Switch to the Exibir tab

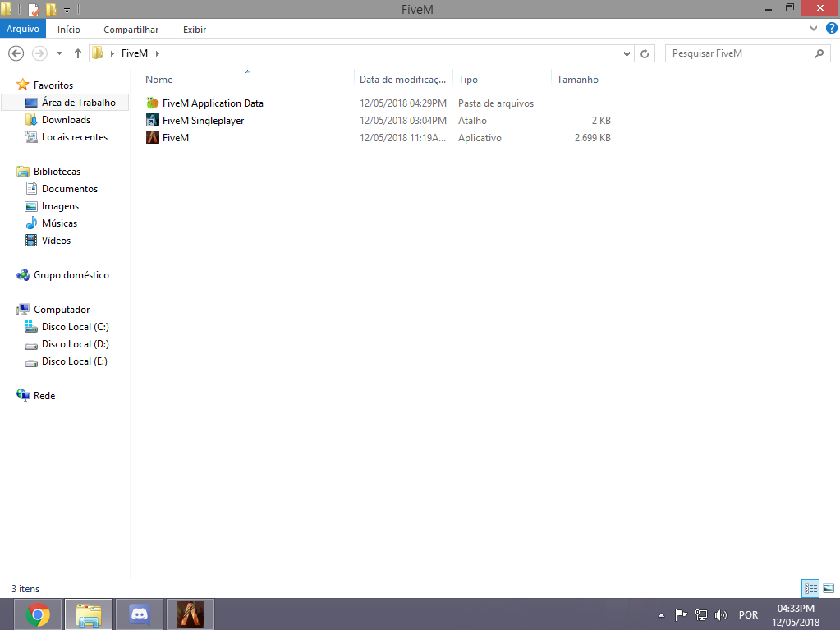[194, 30]
